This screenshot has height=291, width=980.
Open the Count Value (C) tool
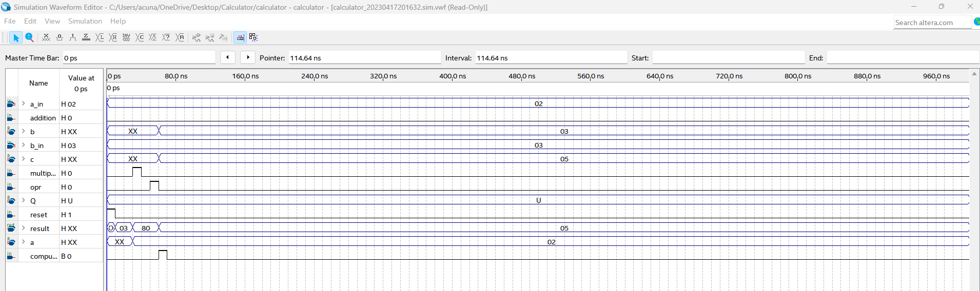[140, 37]
